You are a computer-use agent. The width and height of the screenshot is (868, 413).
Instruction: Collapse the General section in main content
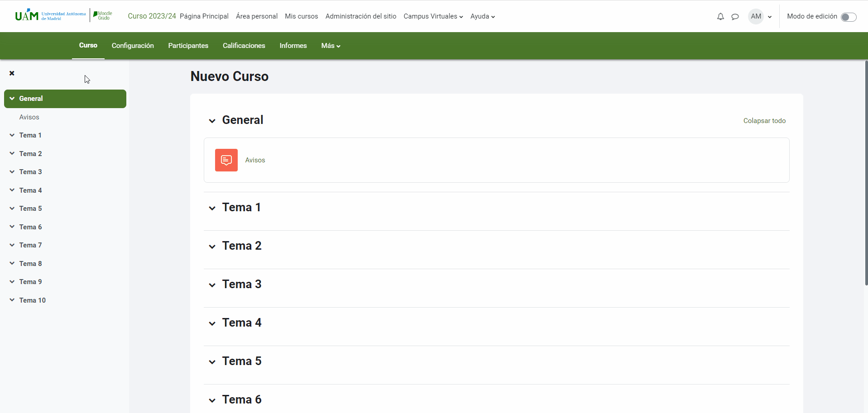click(x=212, y=121)
